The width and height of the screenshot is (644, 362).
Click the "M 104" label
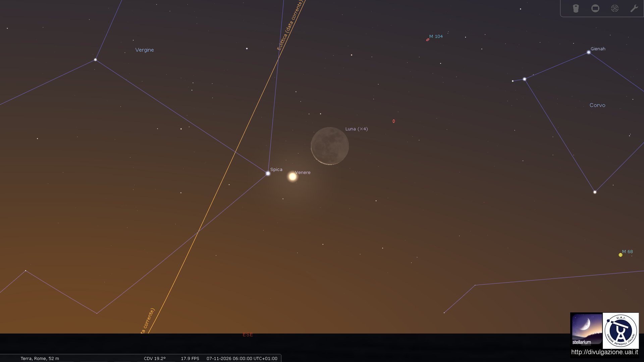pos(436,37)
